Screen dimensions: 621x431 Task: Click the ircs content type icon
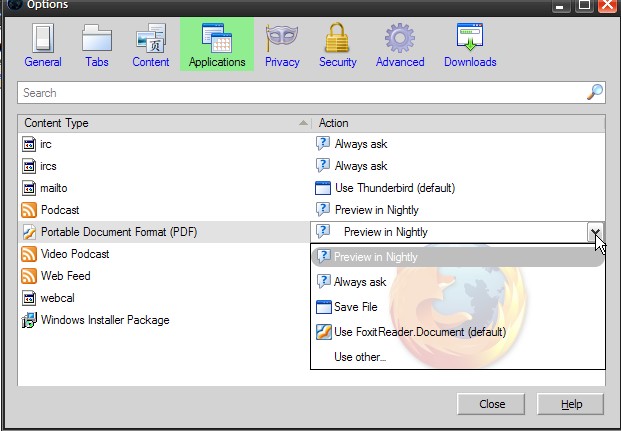pyautogui.click(x=29, y=166)
